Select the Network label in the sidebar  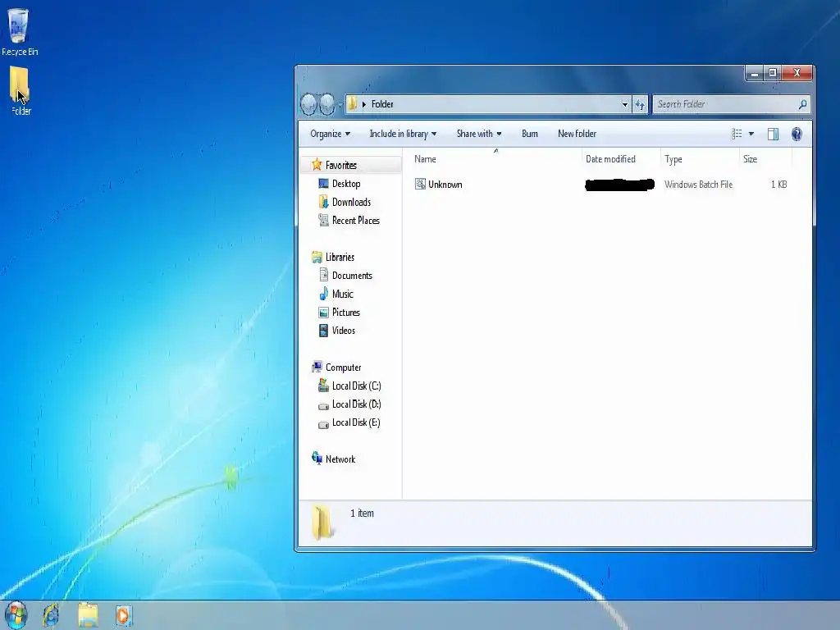[x=340, y=459]
